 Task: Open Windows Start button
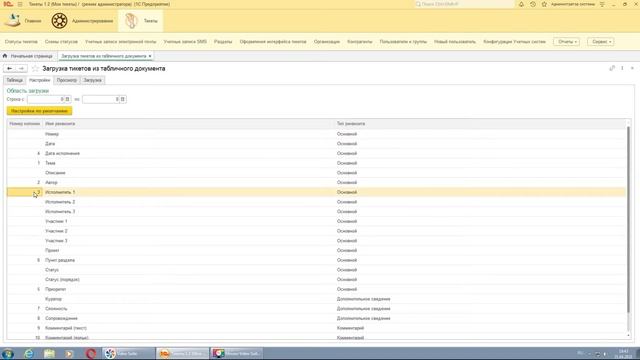(x=7, y=353)
